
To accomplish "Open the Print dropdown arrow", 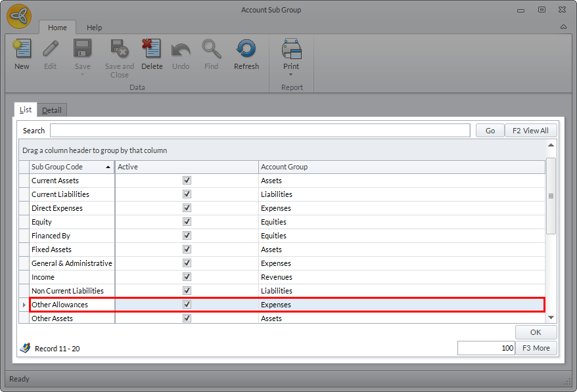I will point(291,75).
